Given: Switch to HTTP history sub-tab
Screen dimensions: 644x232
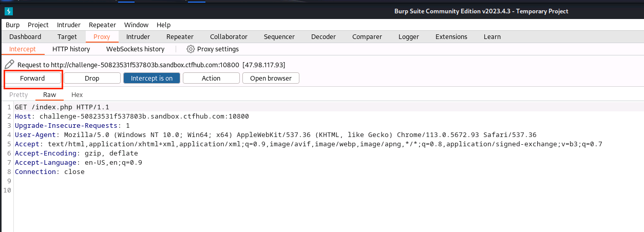Looking at the screenshot, I should click(x=71, y=49).
